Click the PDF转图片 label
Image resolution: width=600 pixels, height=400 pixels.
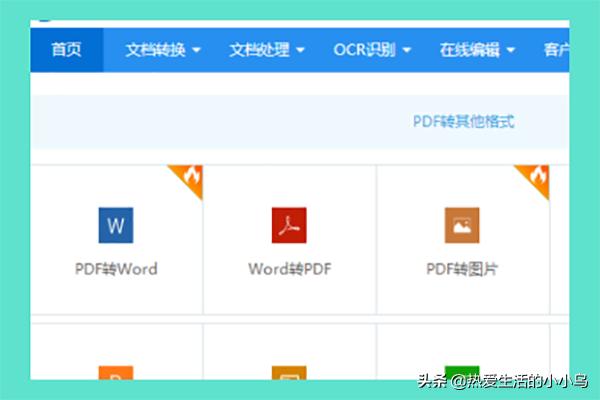(x=462, y=269)
